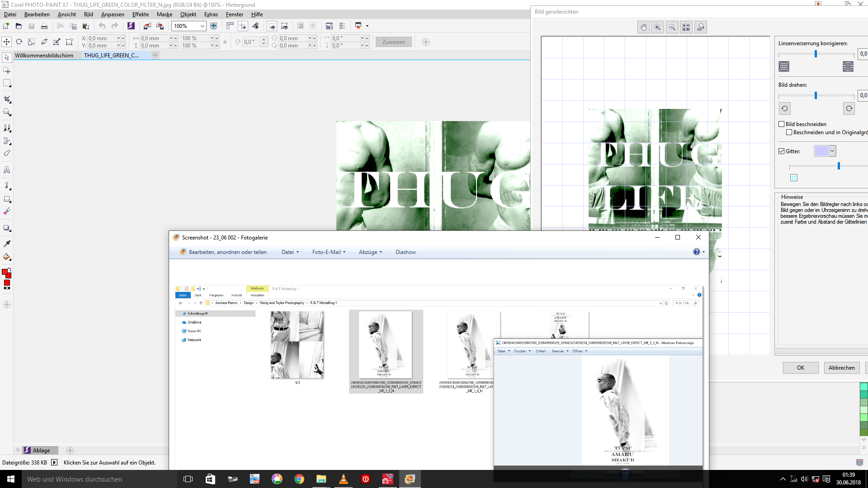
Task: Open the Gitter color dropdown
Action: coord(832,151)
